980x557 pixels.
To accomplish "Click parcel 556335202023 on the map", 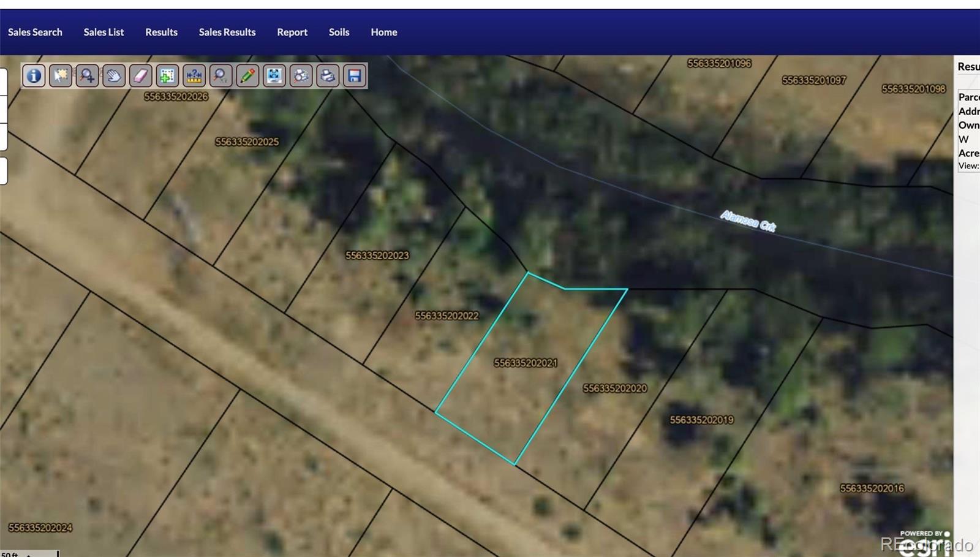I will 377,256.
